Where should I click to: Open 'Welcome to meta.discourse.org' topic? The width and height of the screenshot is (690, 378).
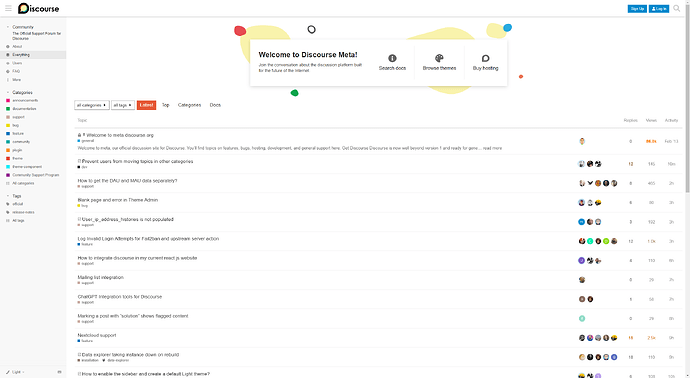pyautogui.click(x=120, y=135)
